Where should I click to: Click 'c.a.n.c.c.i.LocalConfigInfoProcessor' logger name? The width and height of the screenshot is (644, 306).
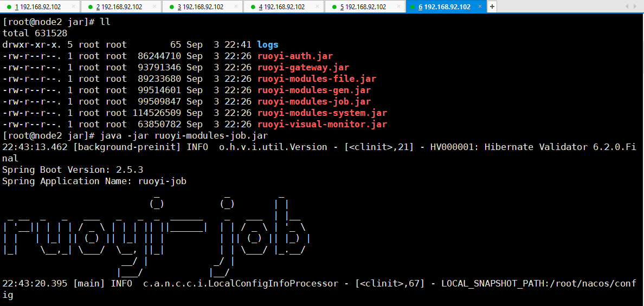(x=240, y=283)
